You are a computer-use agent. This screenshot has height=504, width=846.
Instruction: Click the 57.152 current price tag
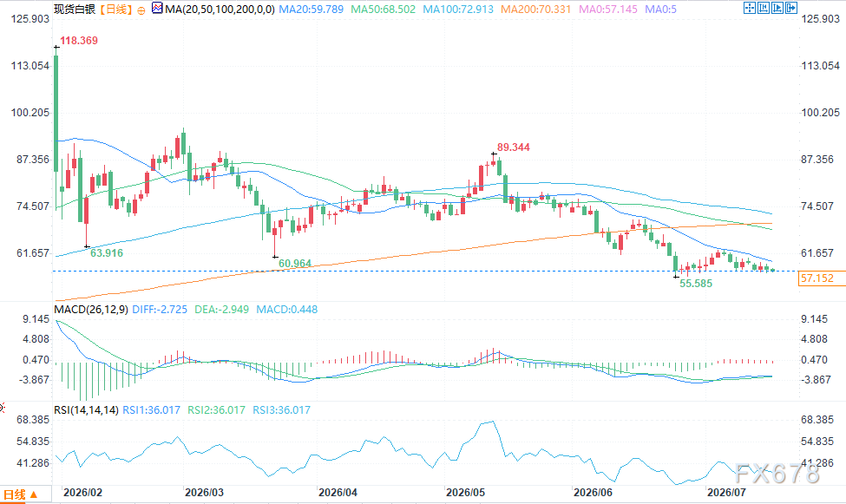click(x=816, y=278)
